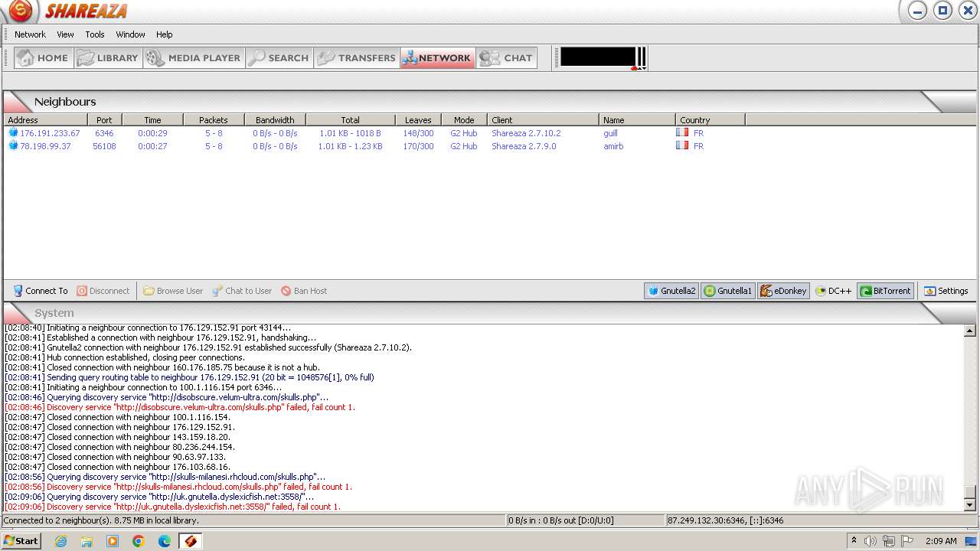Show hidden system tray icons
Screen dimensions: 980x551
click(x=854, y=541)
